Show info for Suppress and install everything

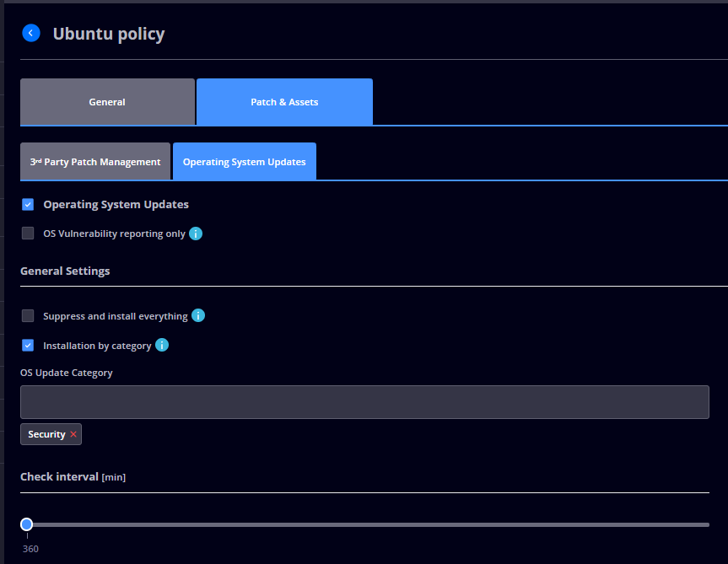(x=198, y=315)
